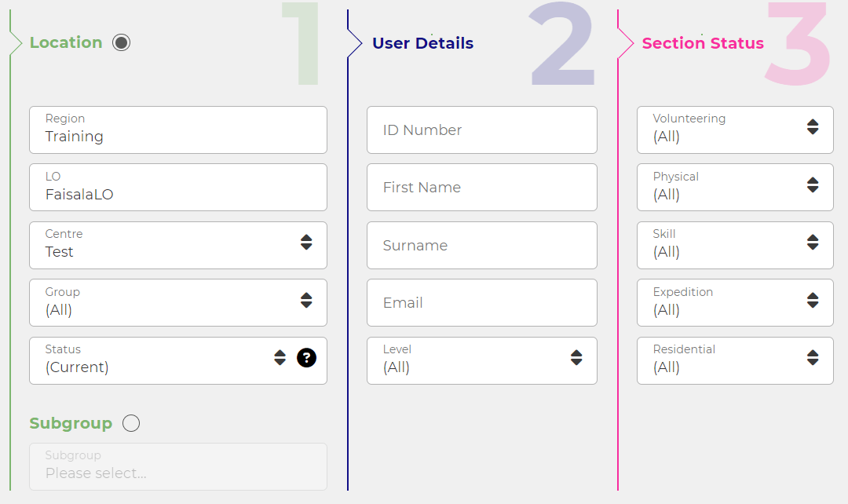The width and height of the screenshot is (848, 504).
Task: Switch to the User Details section
Action: (x=422, y=43)
